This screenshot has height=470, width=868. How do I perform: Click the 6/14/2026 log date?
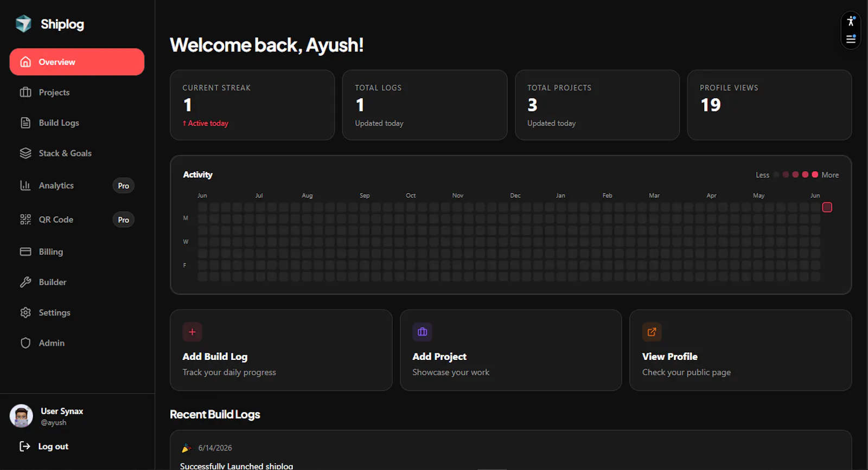pos(215,448)
